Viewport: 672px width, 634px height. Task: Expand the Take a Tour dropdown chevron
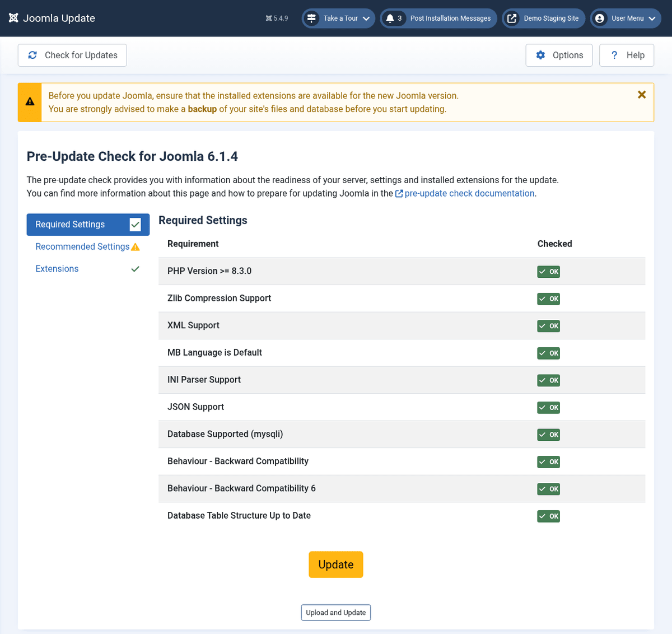coord(366,18)
